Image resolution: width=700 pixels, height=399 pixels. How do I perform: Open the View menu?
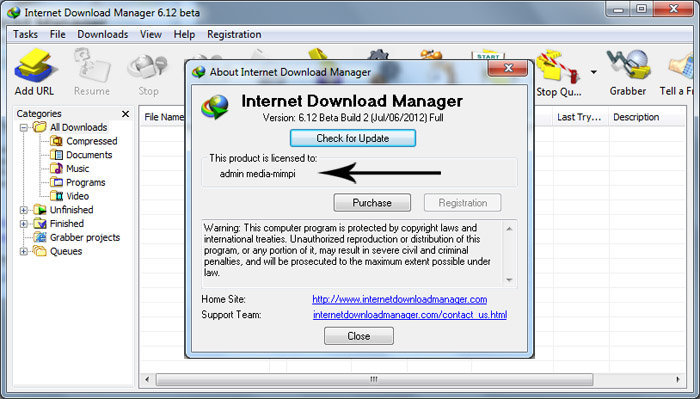point(151,34)
